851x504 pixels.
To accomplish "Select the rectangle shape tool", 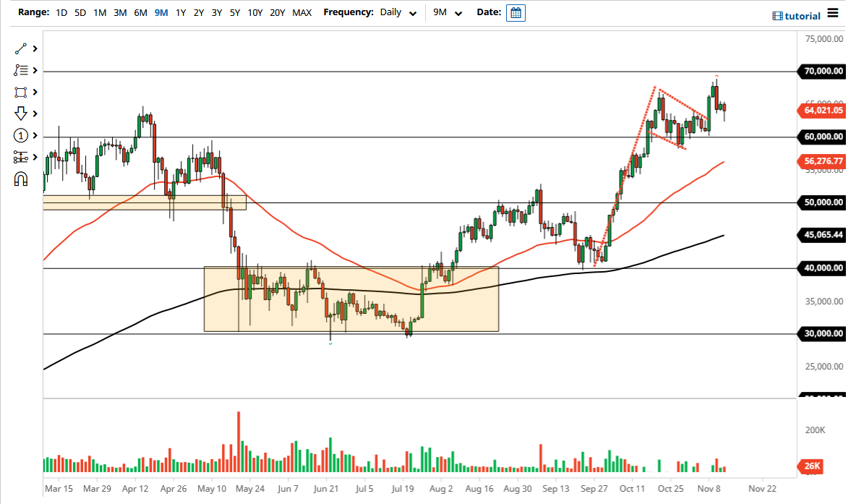I will [x=21, y=92].
